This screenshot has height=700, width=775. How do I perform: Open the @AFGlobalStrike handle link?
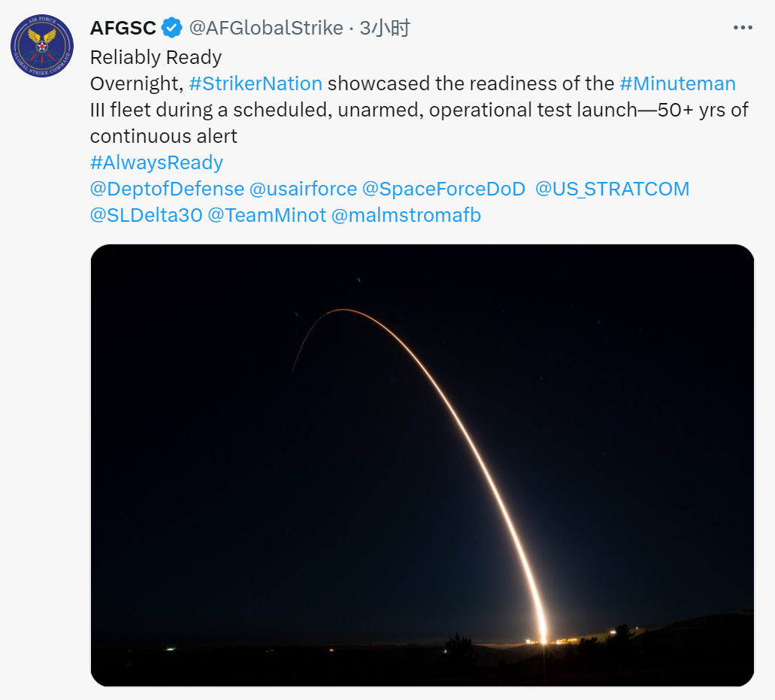(x=265, y=29)
